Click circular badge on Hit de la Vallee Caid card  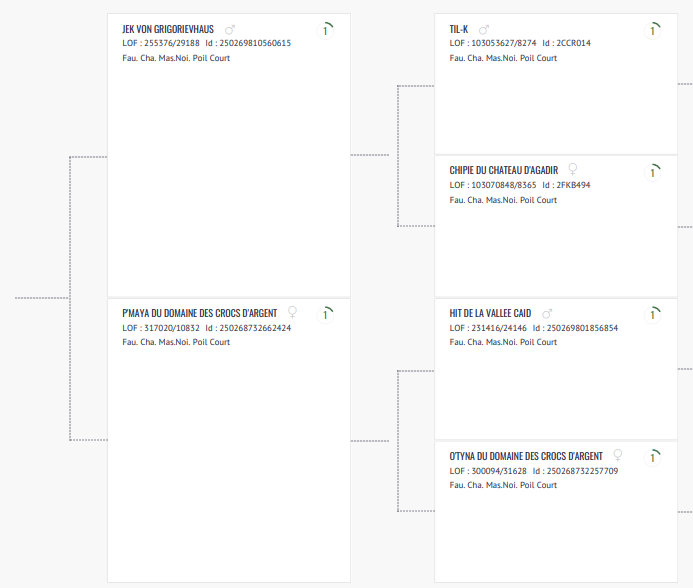pyautogui.click(x=652, y=315)
